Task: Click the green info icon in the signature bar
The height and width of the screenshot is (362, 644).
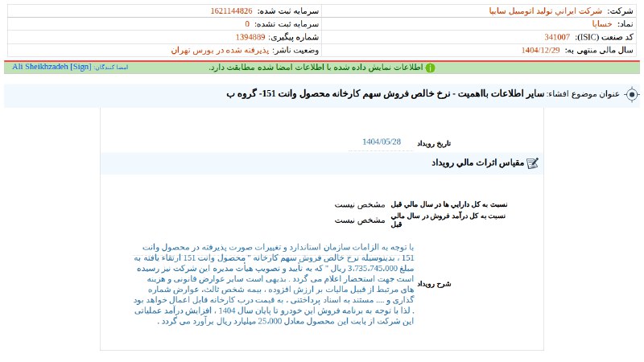Action: [430, 68]
